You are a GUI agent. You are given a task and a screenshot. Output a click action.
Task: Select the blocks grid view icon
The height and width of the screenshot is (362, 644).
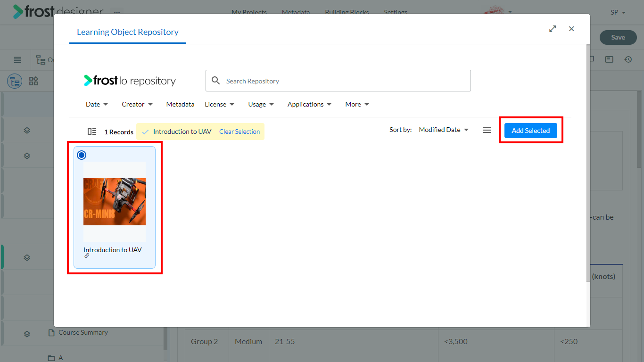33,81
